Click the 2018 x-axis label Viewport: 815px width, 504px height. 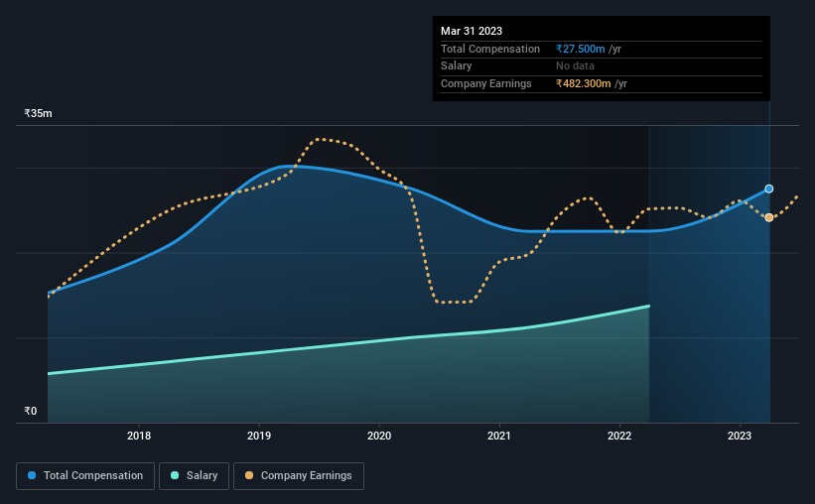(139, 436)
